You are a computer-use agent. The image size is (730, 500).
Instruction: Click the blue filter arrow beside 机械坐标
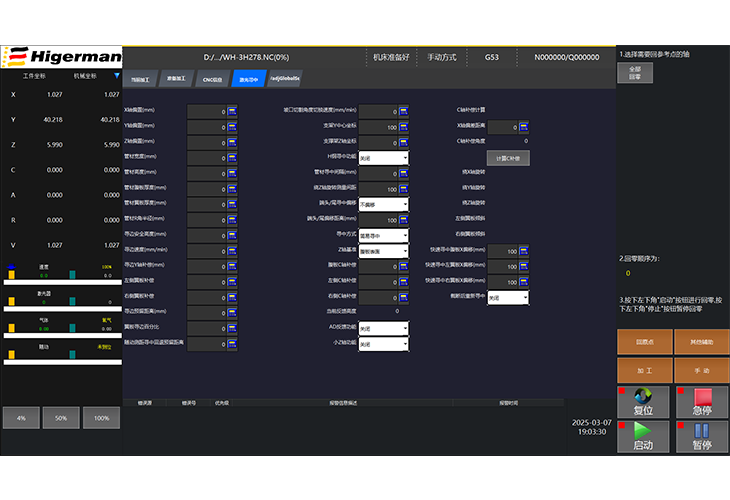(x=116, y=75)
